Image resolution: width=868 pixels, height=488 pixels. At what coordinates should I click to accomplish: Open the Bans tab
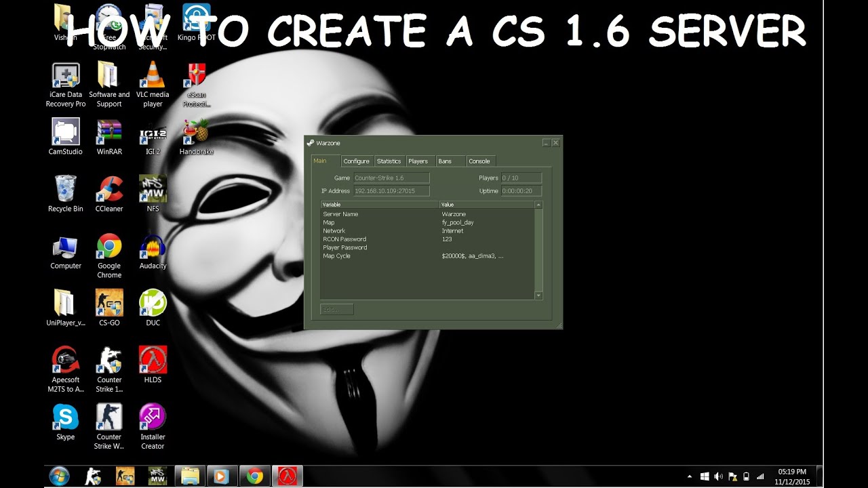(450, 161)
